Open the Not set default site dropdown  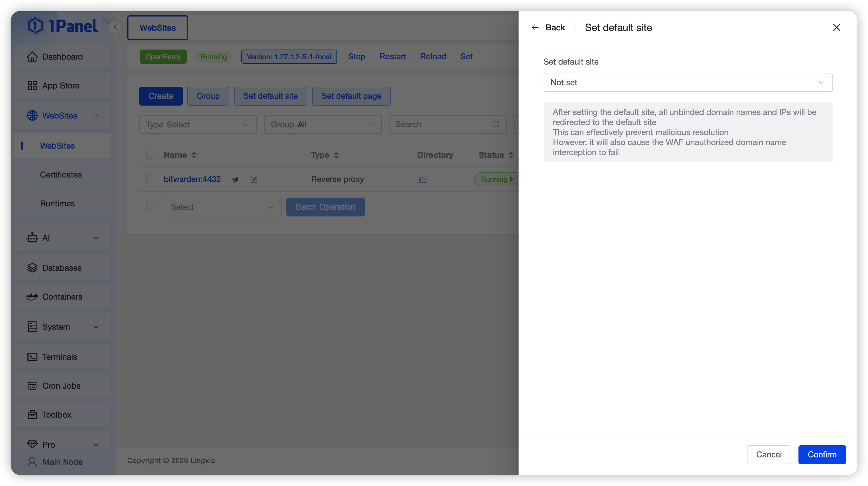[x=688, y=82]
